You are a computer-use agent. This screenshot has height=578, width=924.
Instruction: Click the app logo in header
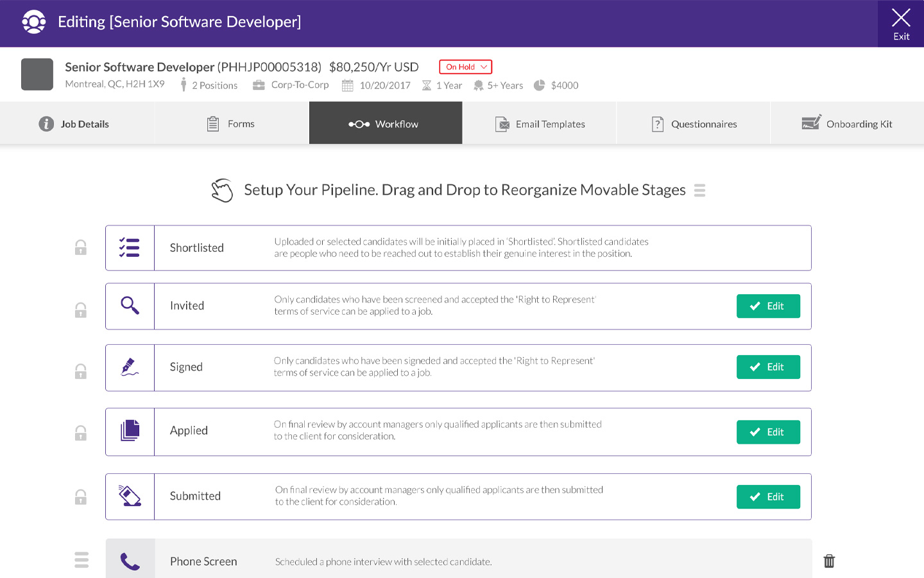(33, 22)
